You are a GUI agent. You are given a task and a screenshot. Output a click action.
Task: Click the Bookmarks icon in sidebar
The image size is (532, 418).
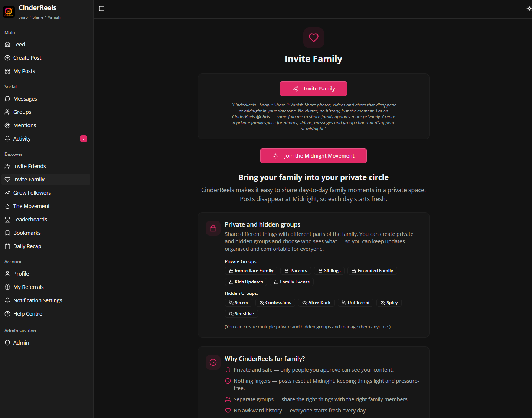7,233
